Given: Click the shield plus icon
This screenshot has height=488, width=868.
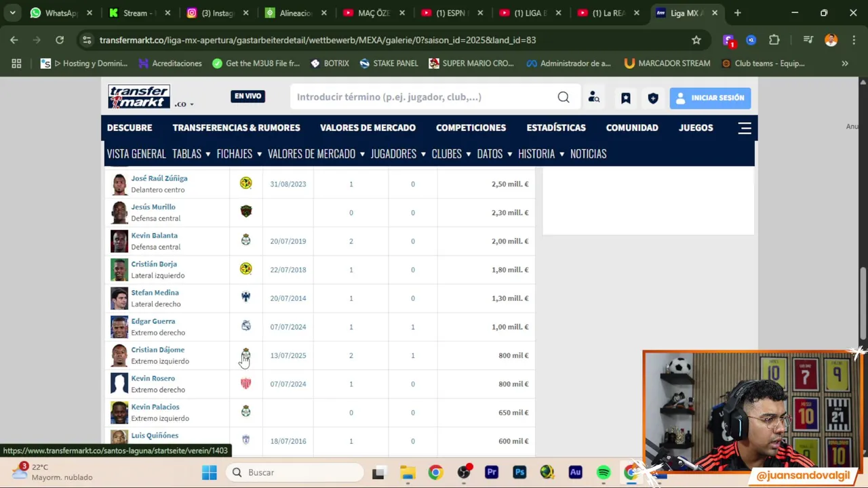Looking at the screenshot, I should [653, 98].
